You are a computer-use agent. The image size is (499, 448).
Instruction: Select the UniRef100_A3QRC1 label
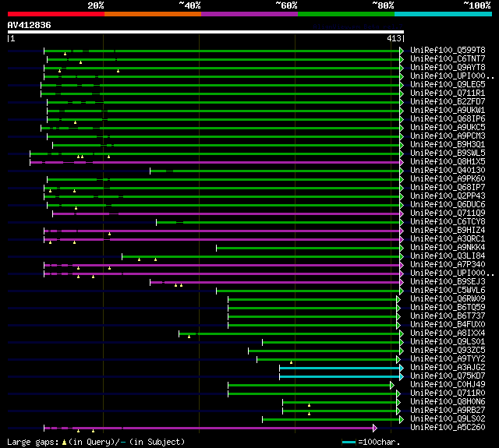coord(448,239)
